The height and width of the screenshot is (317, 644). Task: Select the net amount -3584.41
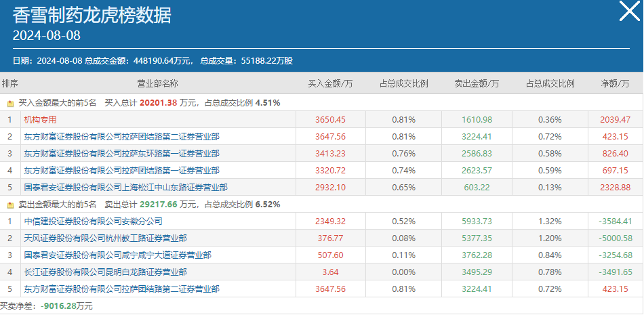(616, 221)
